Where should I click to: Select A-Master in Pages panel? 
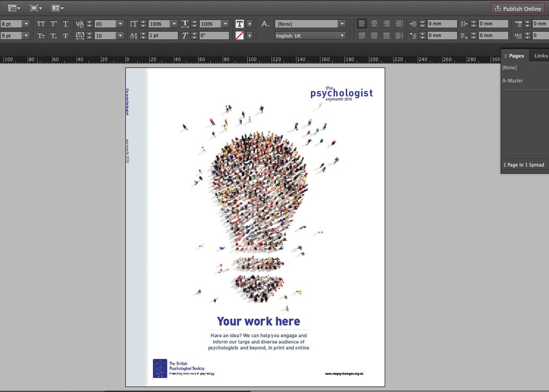coord(512,81)
